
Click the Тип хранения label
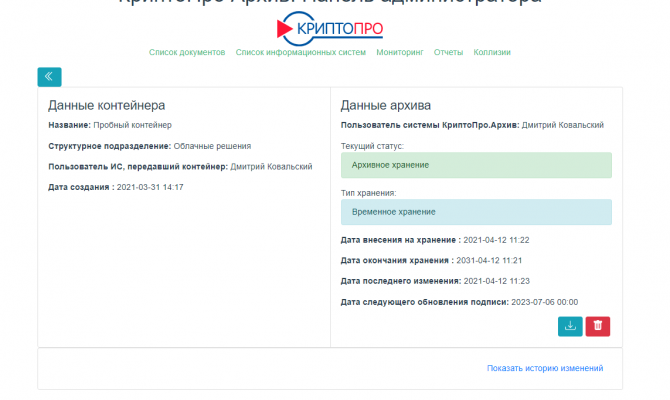(368, 193)
